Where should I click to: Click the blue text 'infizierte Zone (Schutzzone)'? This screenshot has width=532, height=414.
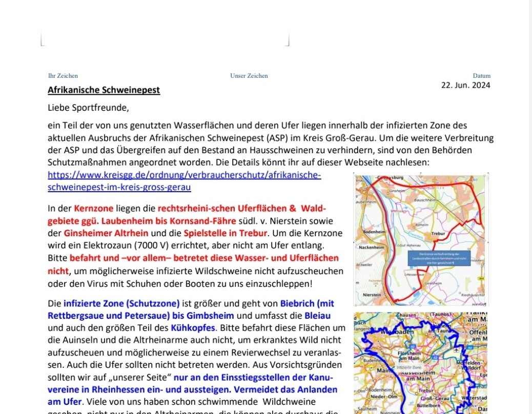[x=121, y=303]
